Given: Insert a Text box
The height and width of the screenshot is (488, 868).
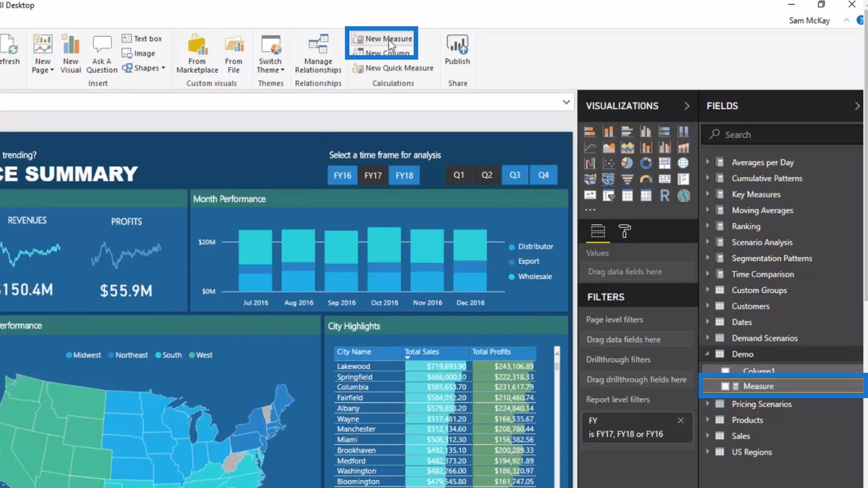Looking at the screenshot, I should point(142,39).
